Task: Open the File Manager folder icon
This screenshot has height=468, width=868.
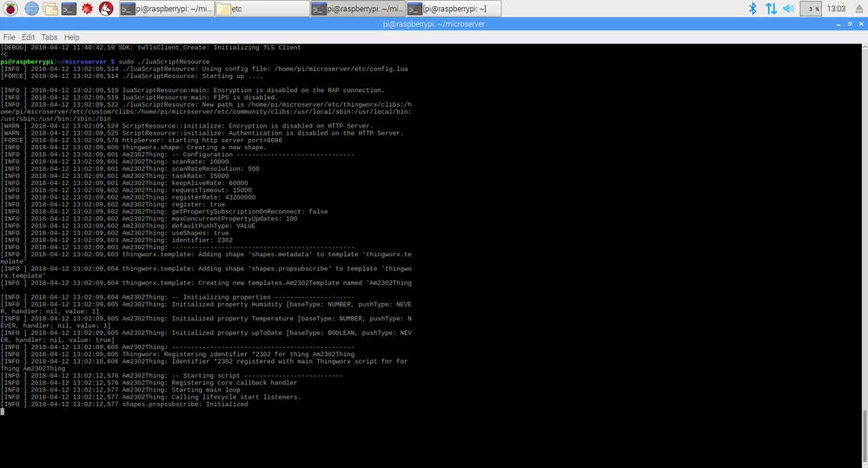Action: [50, 9]
